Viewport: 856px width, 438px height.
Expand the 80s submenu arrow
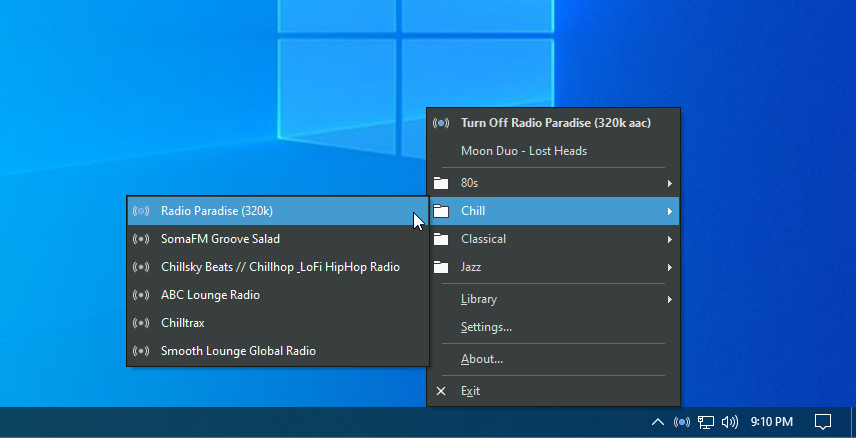(x=669, y=184)
